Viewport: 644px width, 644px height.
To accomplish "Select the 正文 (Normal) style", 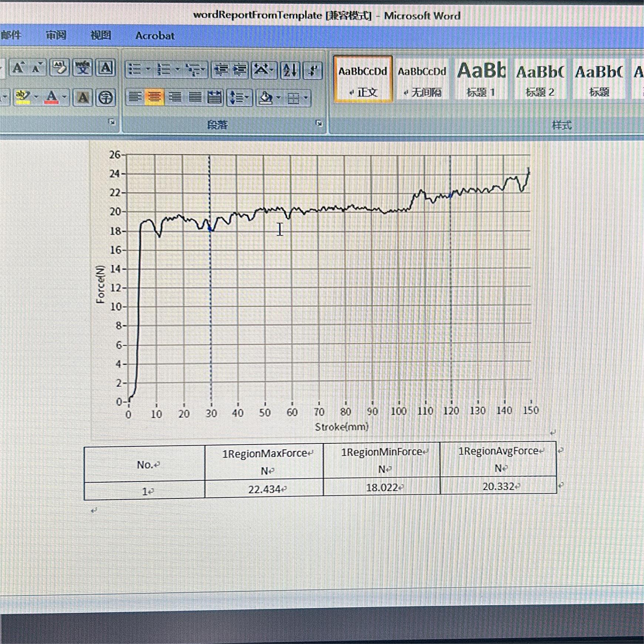I will coord(363,79).
